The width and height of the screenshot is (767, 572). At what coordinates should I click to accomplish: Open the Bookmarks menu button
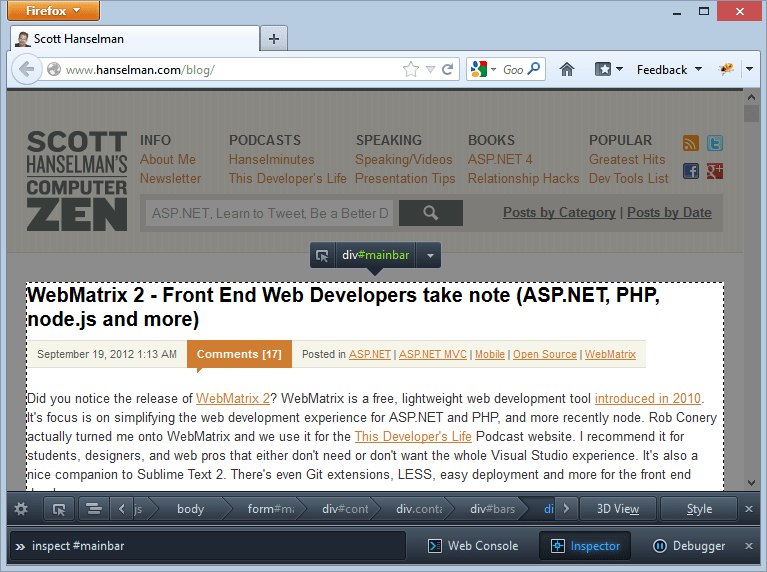click(x=608, y=69)
